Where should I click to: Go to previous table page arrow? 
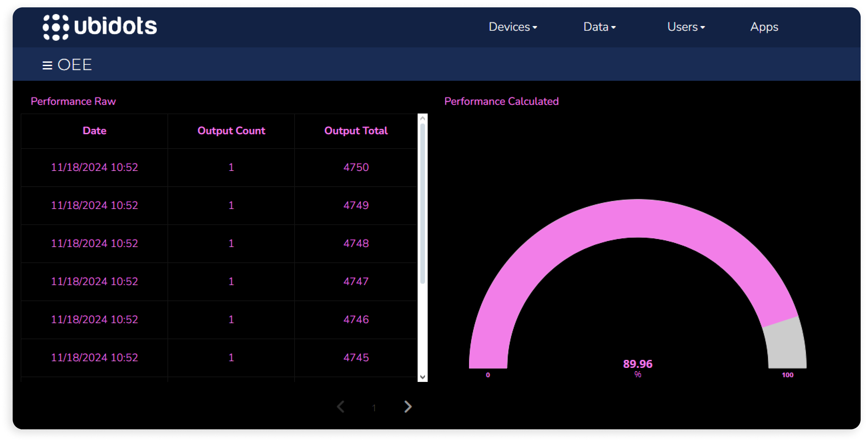(x=341, y=407)
